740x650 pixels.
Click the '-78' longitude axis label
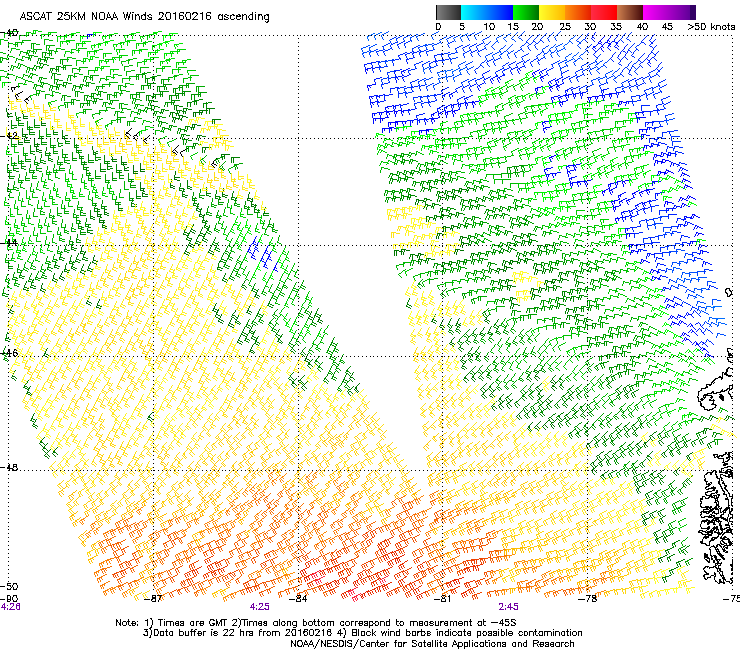(x=588, y=599)
